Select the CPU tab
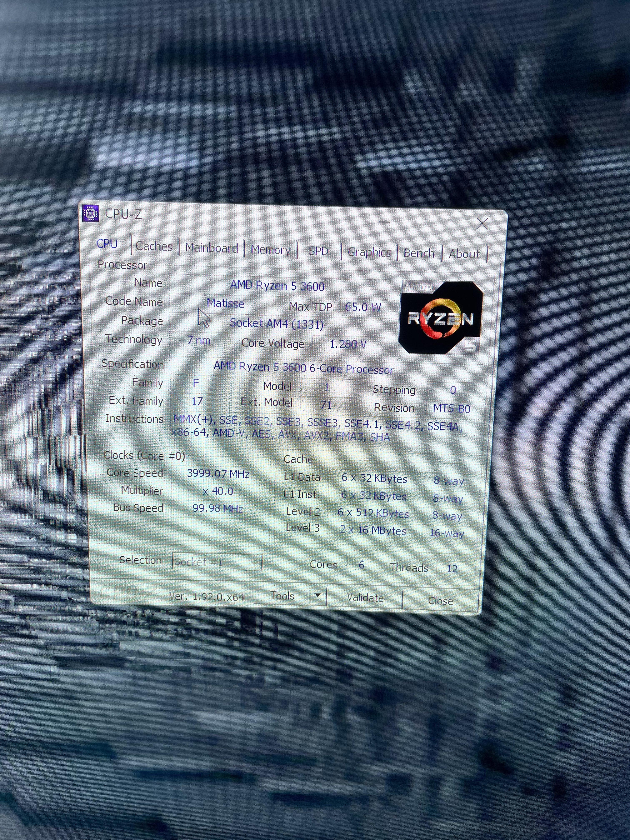 coord(107,244)
